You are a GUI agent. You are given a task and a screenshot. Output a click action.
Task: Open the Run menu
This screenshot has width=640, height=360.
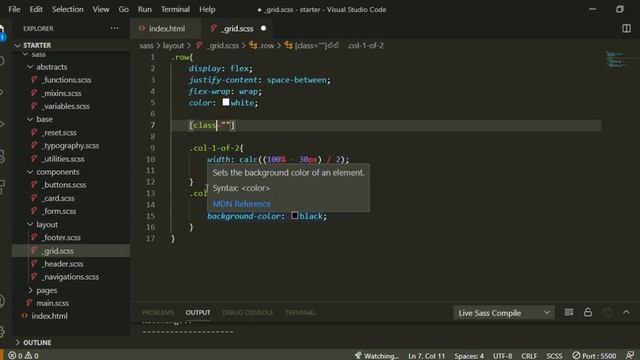144,9
